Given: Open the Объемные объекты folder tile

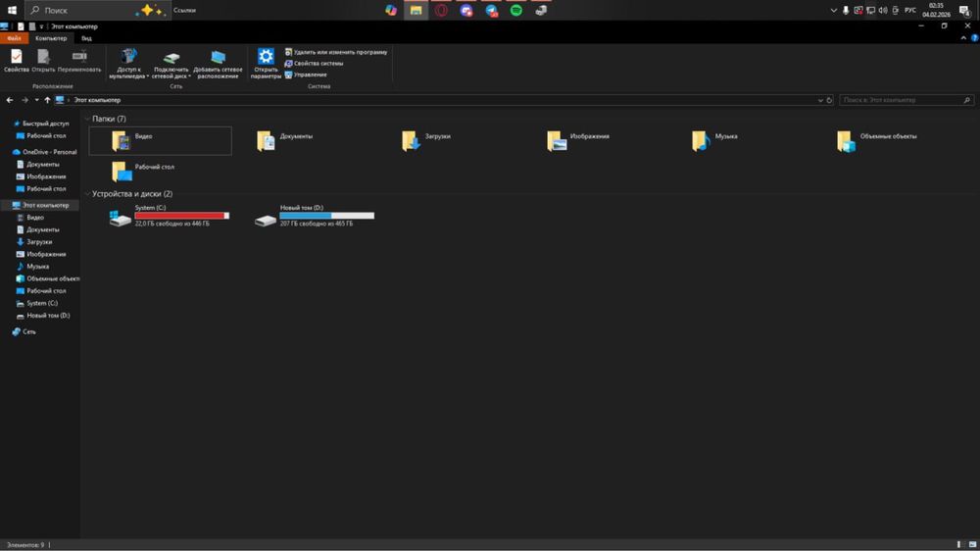Looking at the screenshot, I should click(x=885, y=141).
